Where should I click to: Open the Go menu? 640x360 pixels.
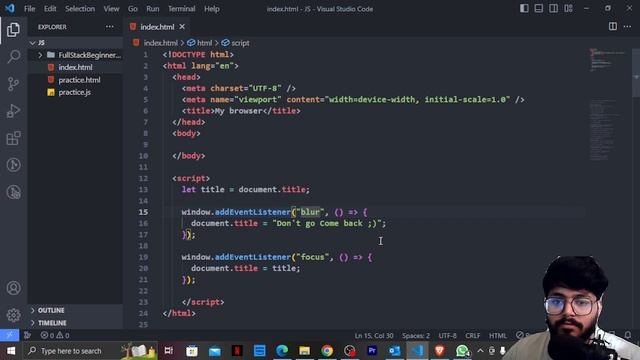point(133,9)
